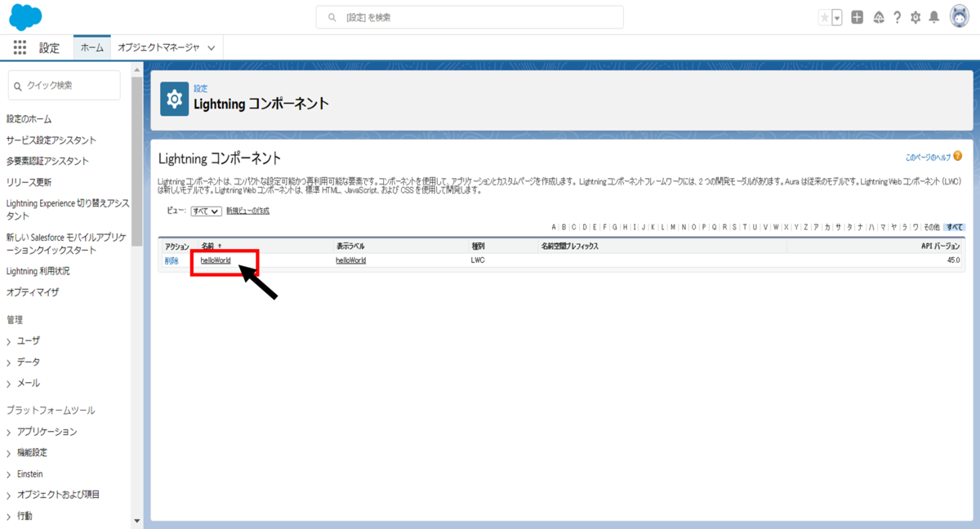Focus the [設定] を検索 global search box
980x529 pixels.
[470, 17]
